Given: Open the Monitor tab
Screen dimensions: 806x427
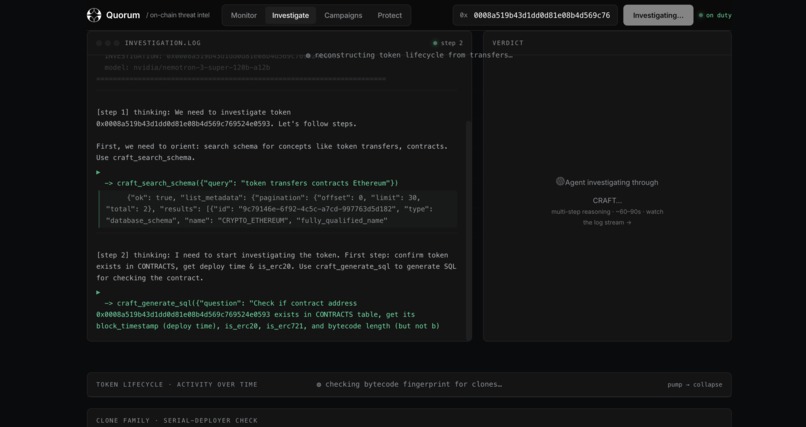Looking at the screenshot, I should (x=244, y=15).
